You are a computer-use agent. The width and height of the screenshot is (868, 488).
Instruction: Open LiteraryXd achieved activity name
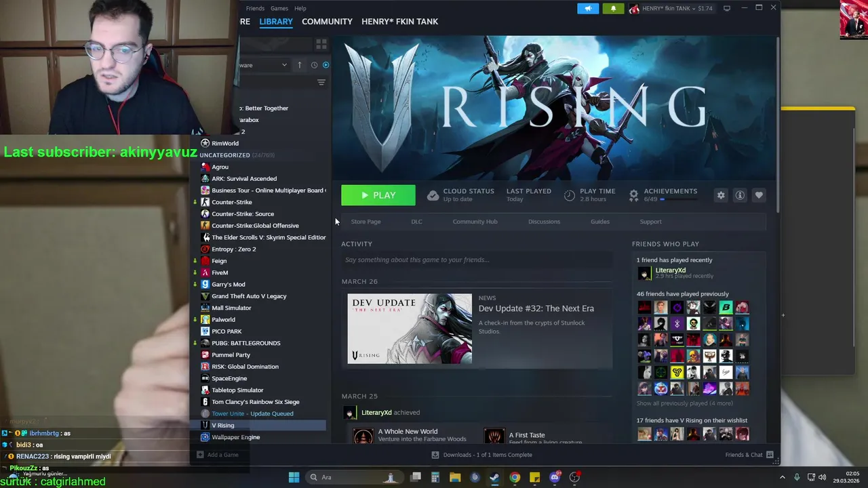pos(376,413)
